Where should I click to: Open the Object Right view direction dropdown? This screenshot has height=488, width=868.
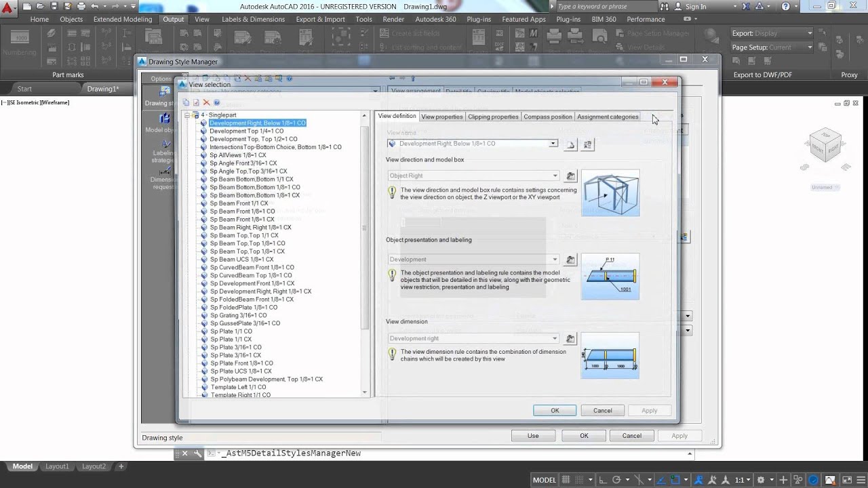(x=555, y=176)
